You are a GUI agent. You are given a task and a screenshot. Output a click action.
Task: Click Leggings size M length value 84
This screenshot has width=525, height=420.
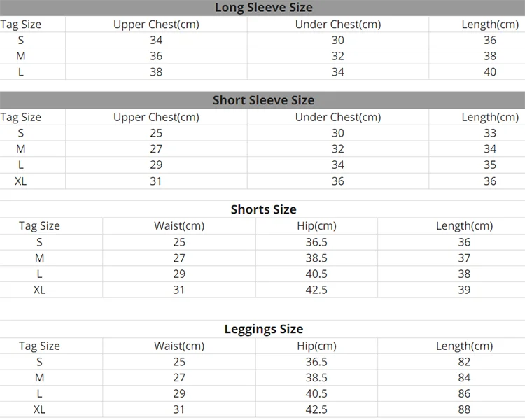point(464,378)
